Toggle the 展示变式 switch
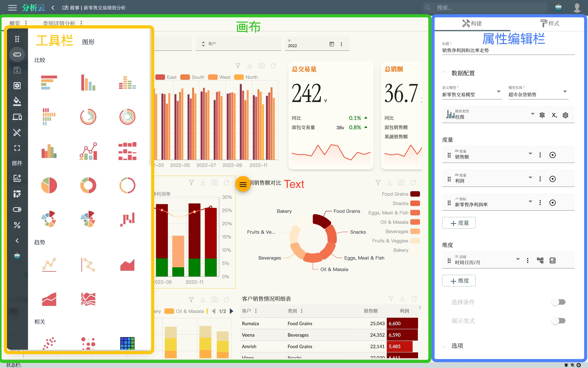 click(558, 321)
